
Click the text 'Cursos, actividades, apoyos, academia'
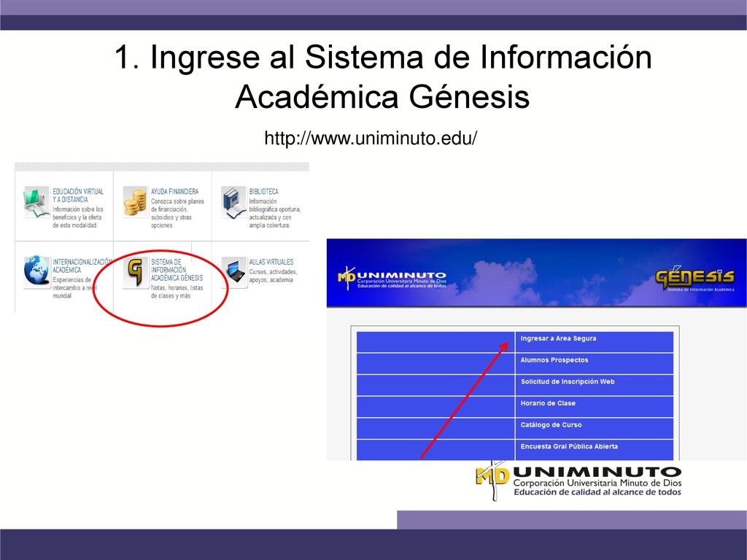click(273, 276)
